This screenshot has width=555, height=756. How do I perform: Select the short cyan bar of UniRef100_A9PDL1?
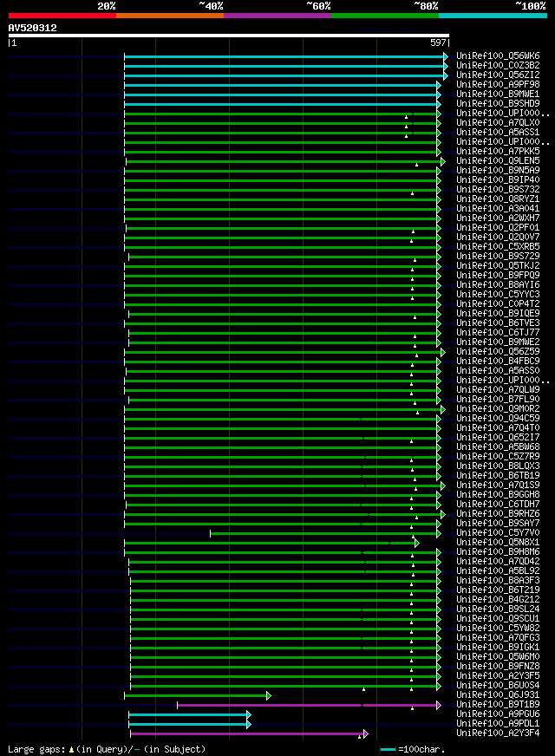pos(190,724)
